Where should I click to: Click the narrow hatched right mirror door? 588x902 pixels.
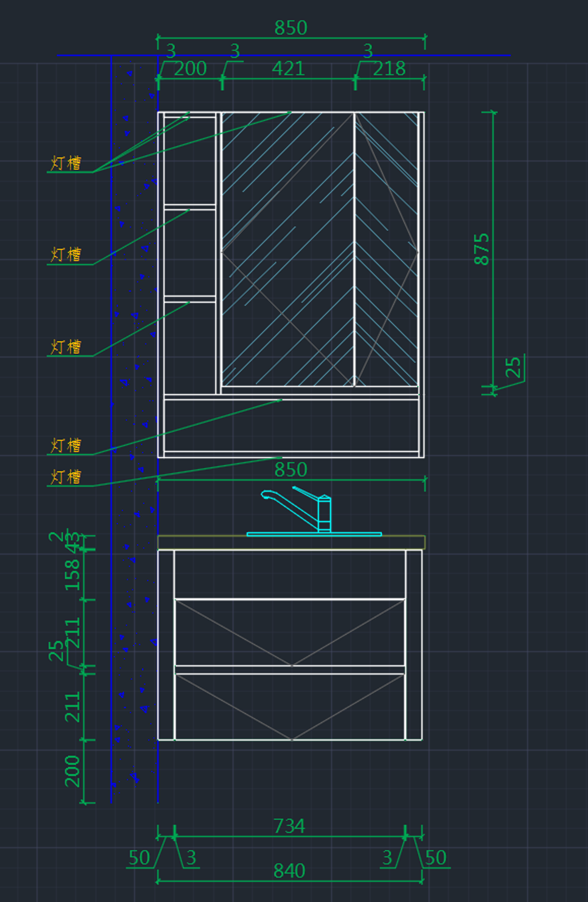pyautogui.click(x=386, y=249)
